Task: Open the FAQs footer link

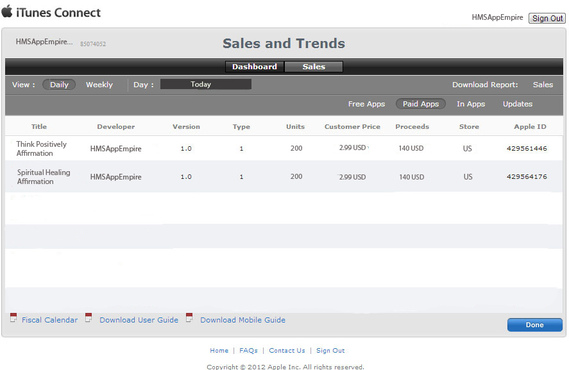Action: coord(248,350)
